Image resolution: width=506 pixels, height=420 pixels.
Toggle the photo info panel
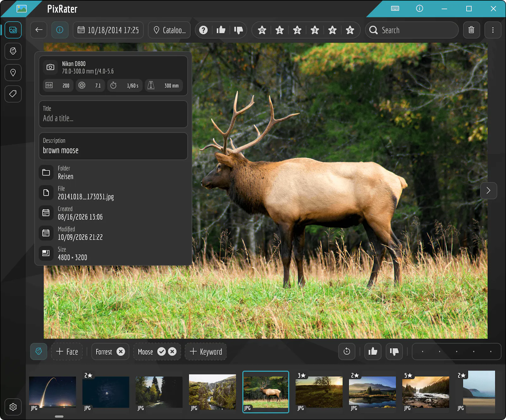click(x=60, y=30)
